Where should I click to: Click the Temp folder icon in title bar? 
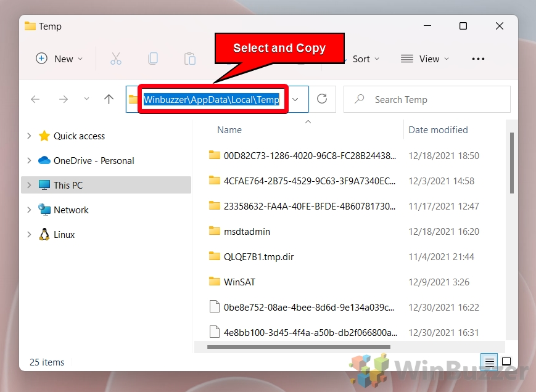click(x=30, y=26)
